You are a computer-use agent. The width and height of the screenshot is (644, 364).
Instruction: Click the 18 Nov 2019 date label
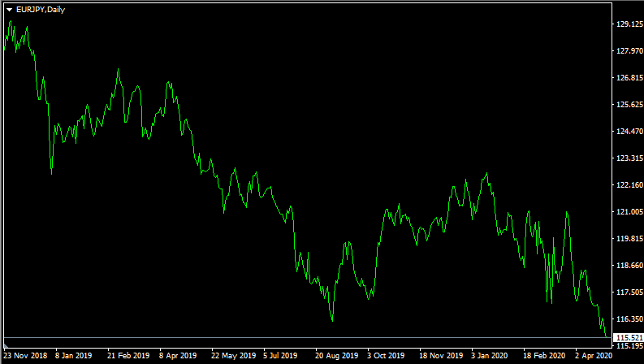(441, 356)
